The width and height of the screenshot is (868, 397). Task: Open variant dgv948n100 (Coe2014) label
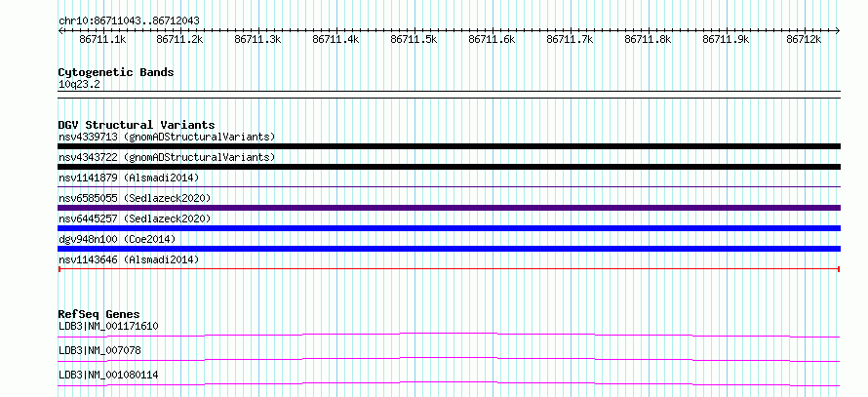[117, 239]
